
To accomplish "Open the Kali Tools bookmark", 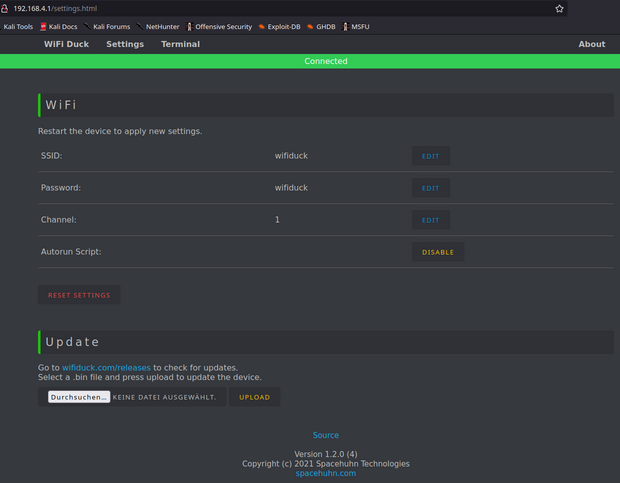I will pos(18,27).
